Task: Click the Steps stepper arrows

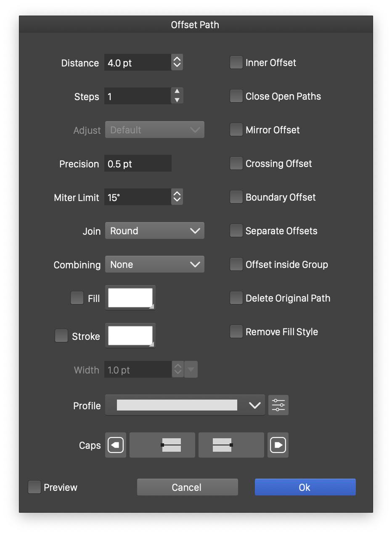Action: click(x=177, y=96)
